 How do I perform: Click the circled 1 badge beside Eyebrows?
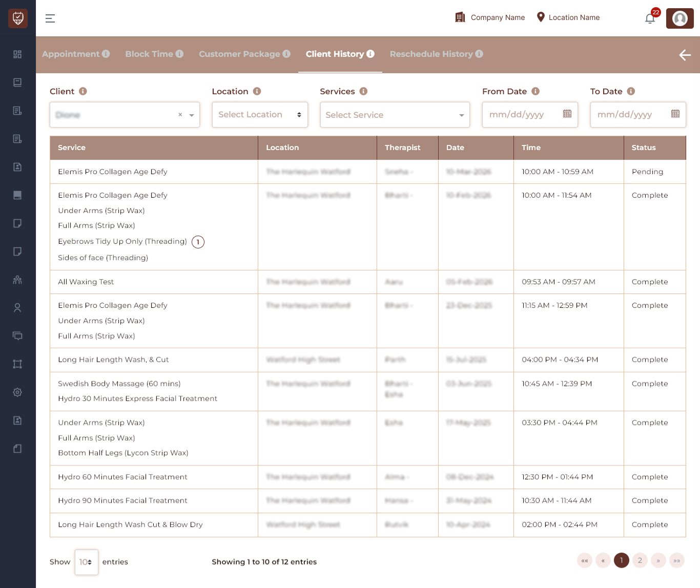click(198, 242)
